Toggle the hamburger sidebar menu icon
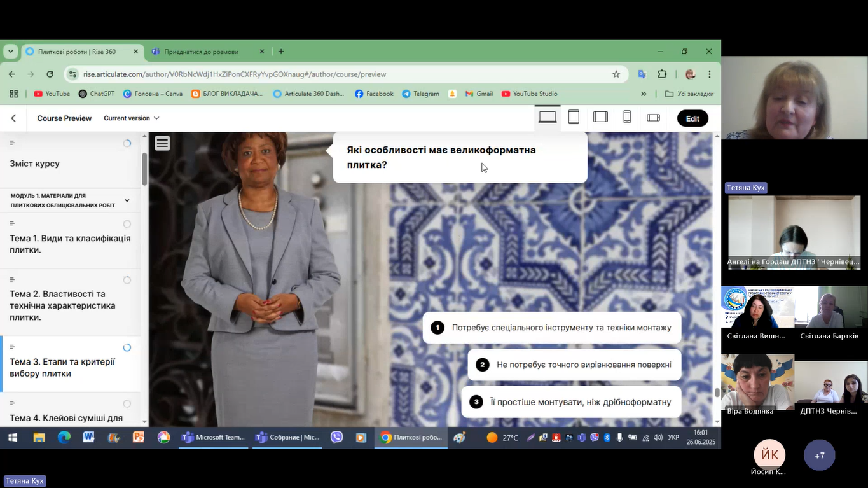The image size is (868, 488). (162, 143)
